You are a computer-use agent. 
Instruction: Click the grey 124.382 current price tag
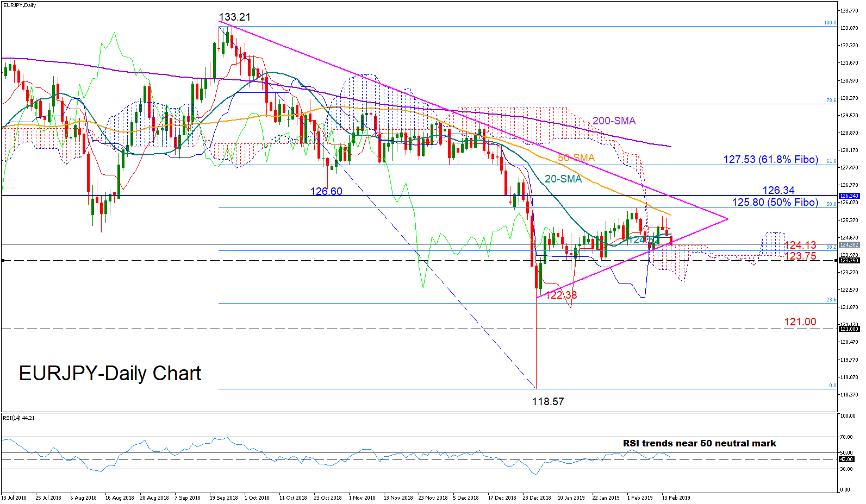point(849,244)
